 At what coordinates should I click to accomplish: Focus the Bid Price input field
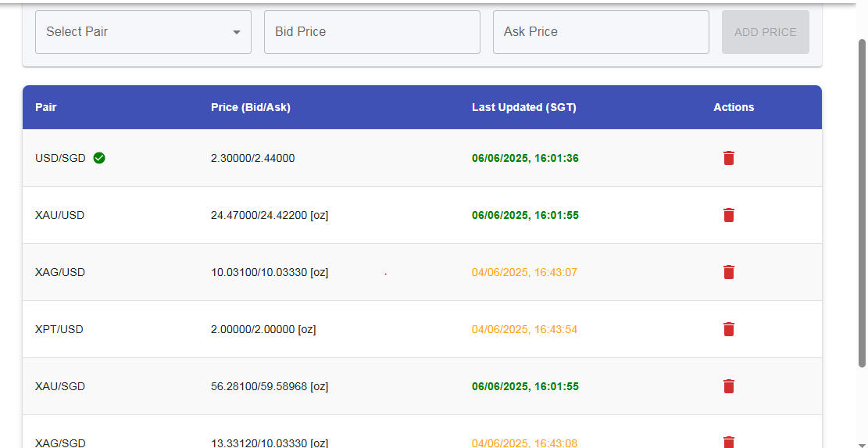point(372,32)
